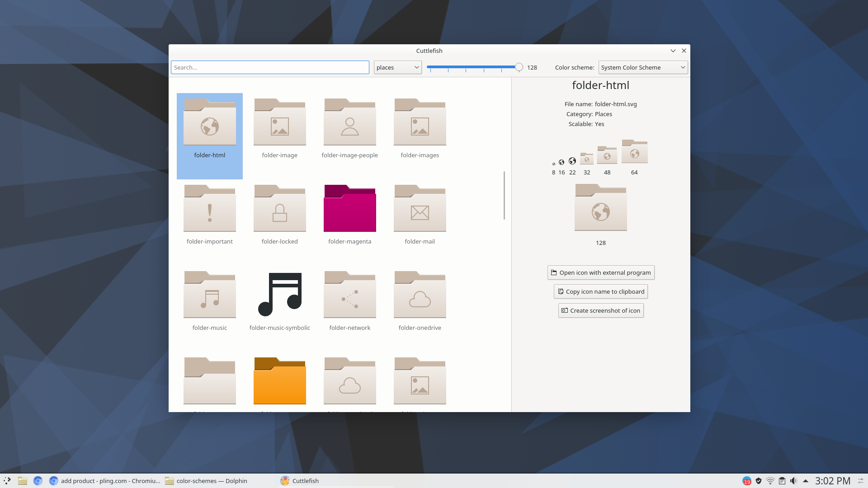Click the File name folder-html.svg text
The height and width of the screenshot is (488, 868).
[600, 104]
